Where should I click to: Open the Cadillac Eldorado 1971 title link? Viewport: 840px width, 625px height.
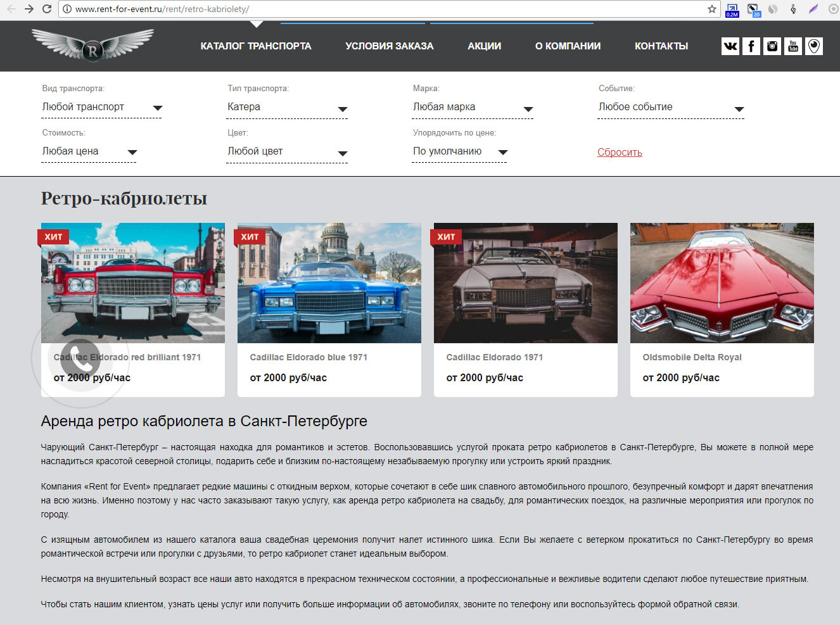point(495,357)
